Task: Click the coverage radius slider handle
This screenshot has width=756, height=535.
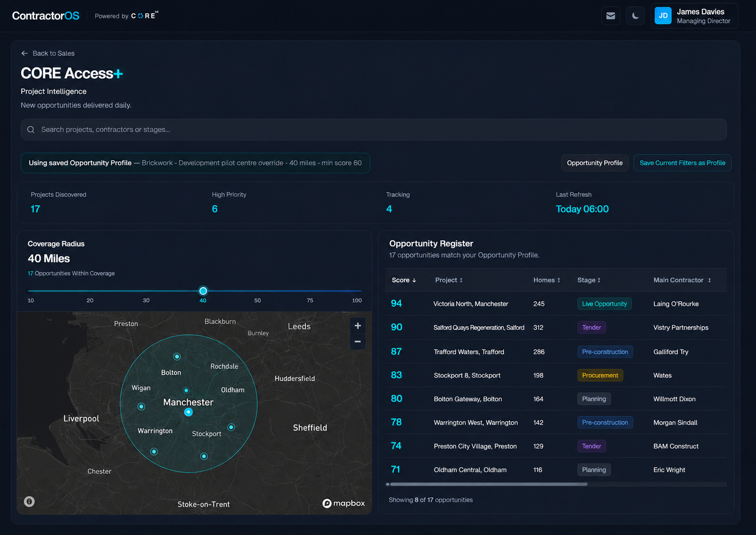Action: 203,291
